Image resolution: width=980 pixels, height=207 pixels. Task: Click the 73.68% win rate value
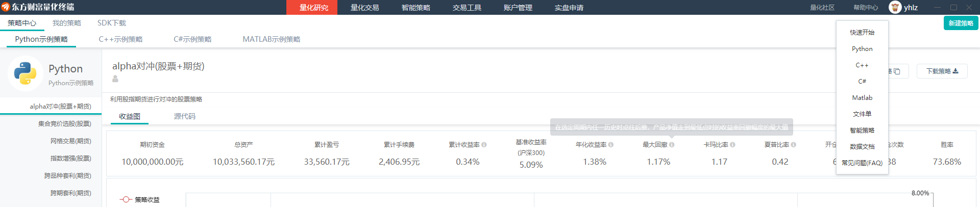click(x=947, y=162)
